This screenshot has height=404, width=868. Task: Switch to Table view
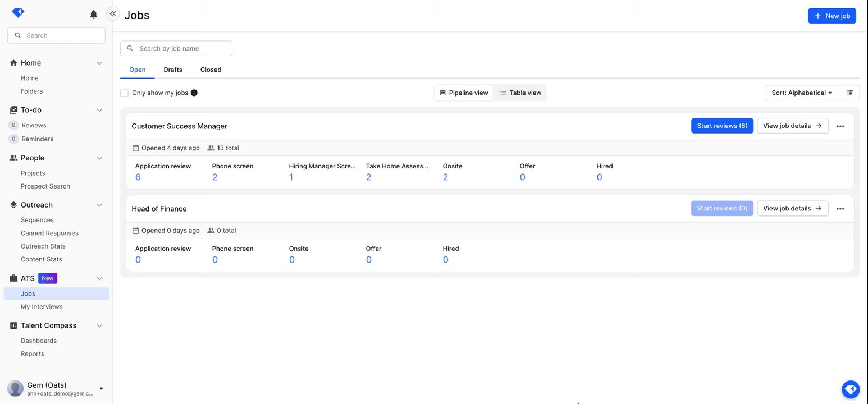tap(520, 93)
